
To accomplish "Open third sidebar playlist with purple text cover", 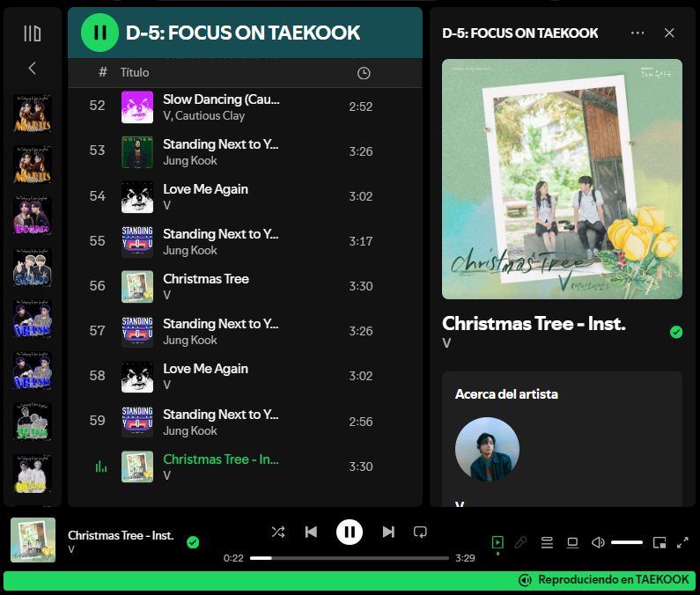I will pos(33,216).
